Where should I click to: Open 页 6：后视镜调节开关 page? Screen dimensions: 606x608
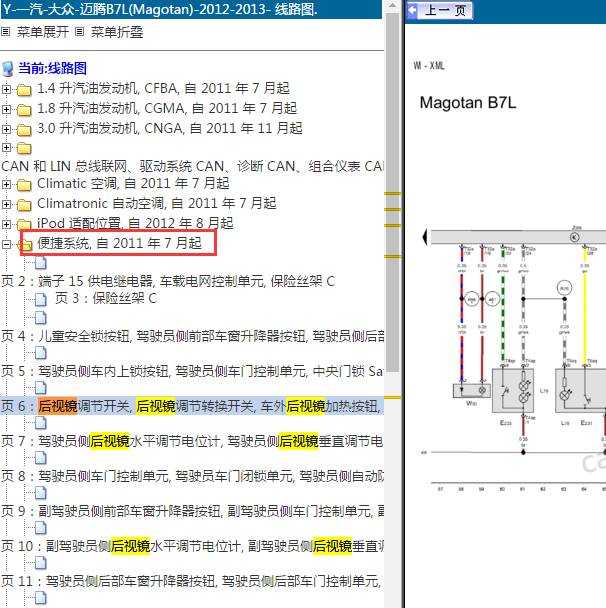coord(192,406)
